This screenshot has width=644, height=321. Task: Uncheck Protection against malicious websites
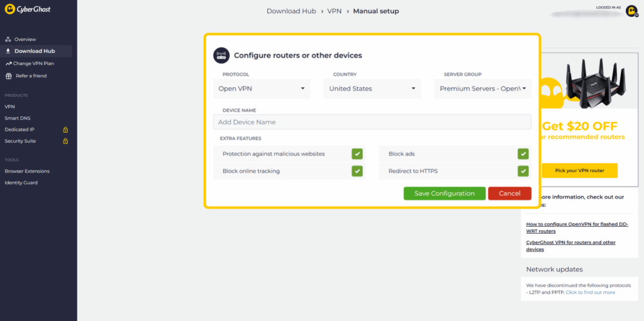pyautogui.click(x=357, y=154)
